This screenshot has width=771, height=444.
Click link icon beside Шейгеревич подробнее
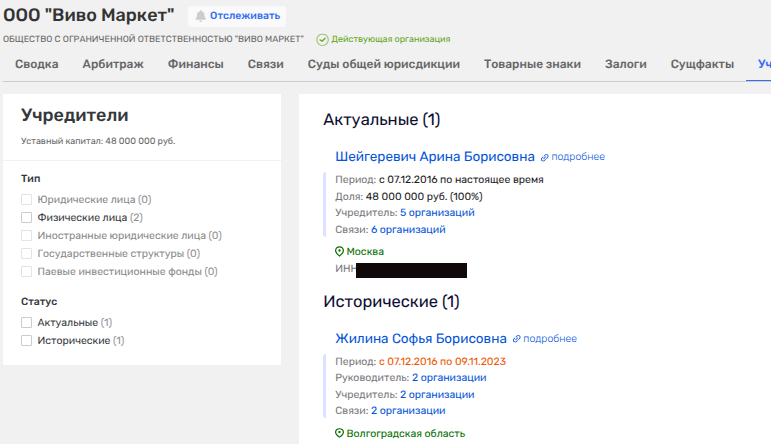click(545, 157)
